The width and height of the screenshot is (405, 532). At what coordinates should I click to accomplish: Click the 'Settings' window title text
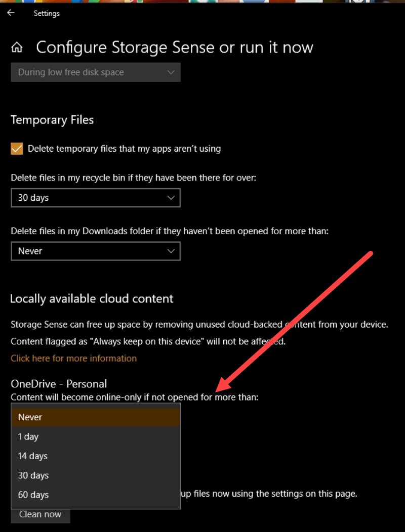point(47,13)
